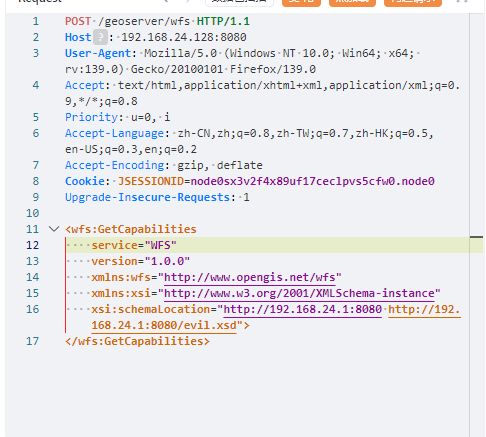Click the node0sx3v2f4x89uf17ceclpvs5cfw0.node0 session value
486x437 pixels.
tap(312, 181)
